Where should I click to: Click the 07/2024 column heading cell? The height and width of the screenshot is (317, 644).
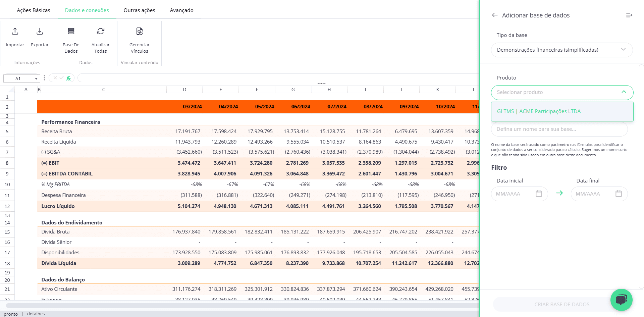coord(329,107)
